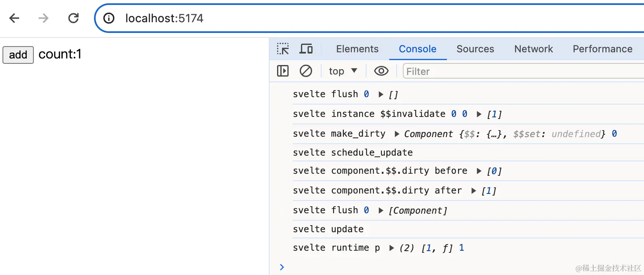The width and height of the screenshot is (644, 275).
Task: Create a live expression with eye icon
Action: click(x=381, y=71)
